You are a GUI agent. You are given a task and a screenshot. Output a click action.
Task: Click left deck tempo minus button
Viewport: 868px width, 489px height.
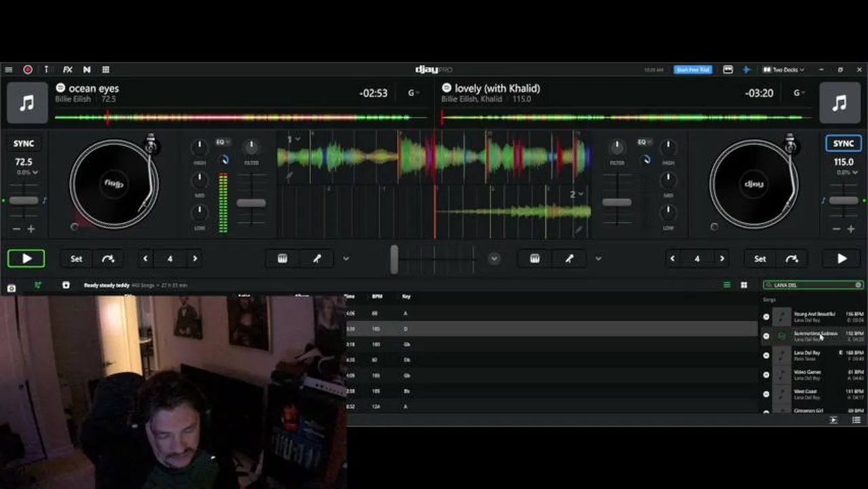pos(16,230)
